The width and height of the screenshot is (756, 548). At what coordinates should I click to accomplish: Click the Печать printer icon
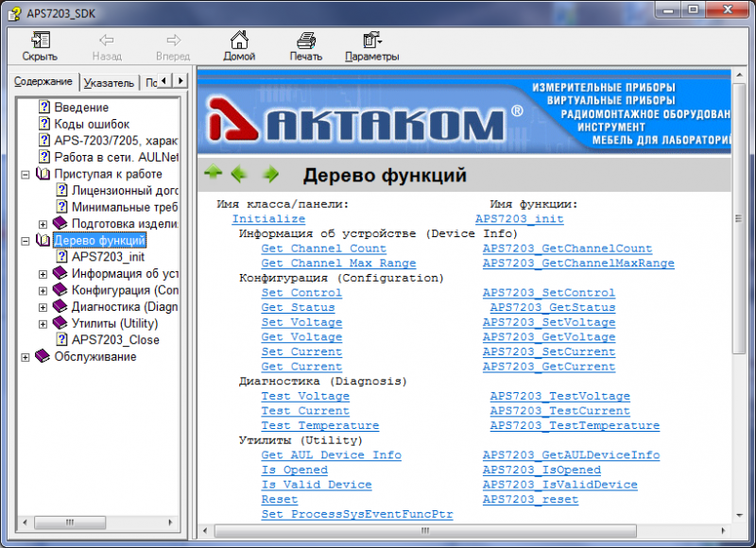point(305,40)
